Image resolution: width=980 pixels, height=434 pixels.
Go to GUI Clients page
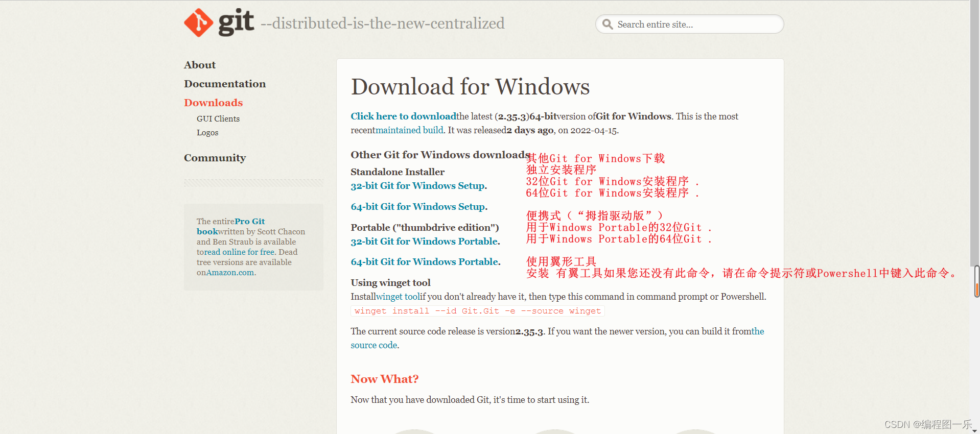click(x=218, y=118)
